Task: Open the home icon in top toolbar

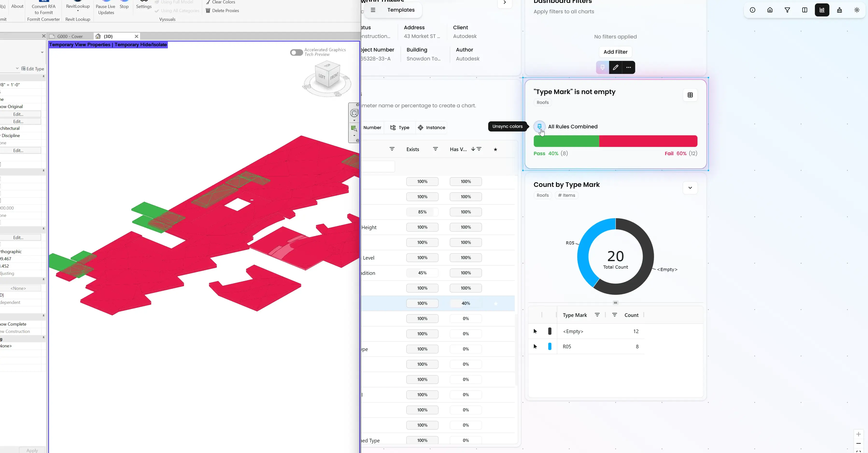Action: point(770,10)
